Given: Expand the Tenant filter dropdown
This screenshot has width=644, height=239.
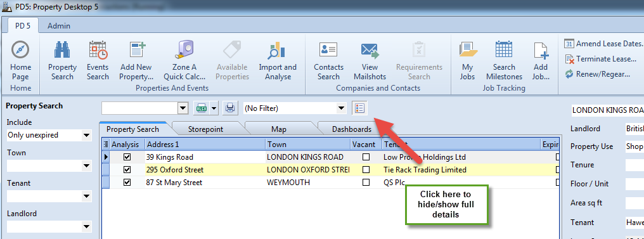Looking at the screenshot, I should click(x=86, y=197).
